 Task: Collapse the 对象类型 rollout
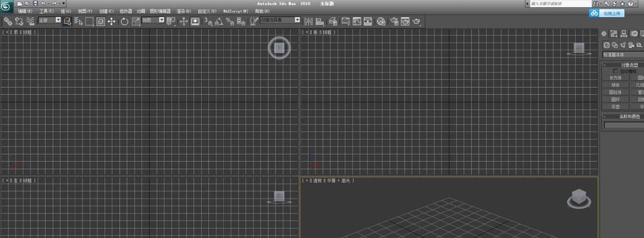tap(623, 65)
